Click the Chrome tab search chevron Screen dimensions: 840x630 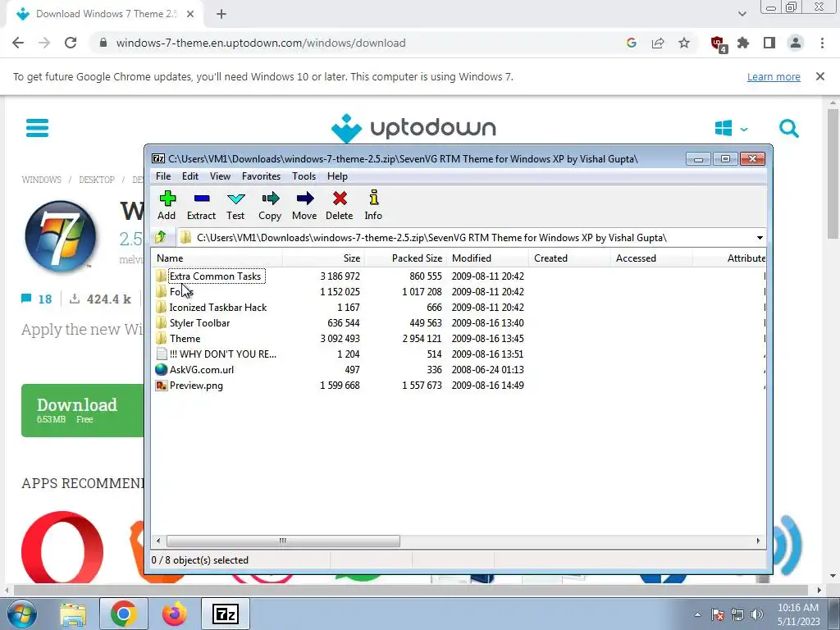pos(742,14)
